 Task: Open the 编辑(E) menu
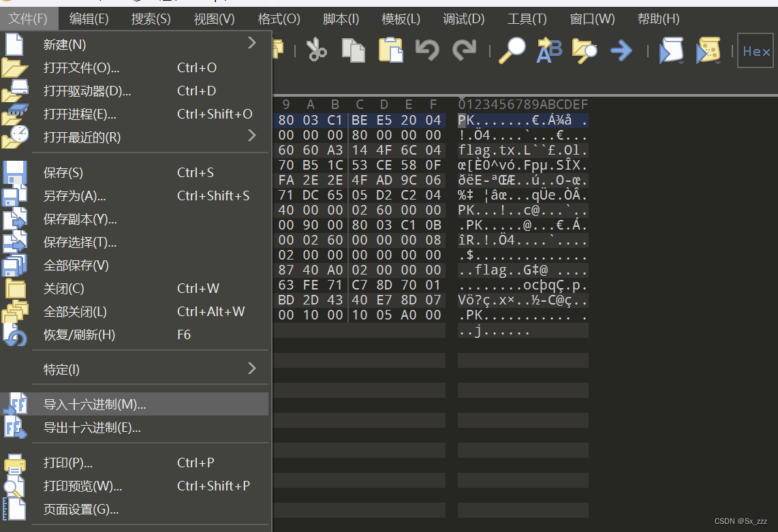[89, 18]
